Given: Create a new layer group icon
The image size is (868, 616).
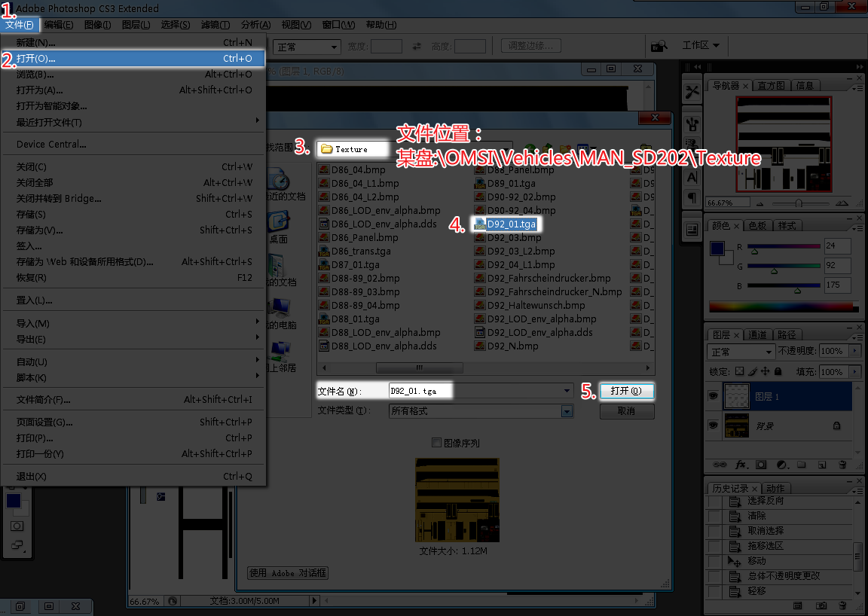Looking at the screenshot, I should 802,465.
